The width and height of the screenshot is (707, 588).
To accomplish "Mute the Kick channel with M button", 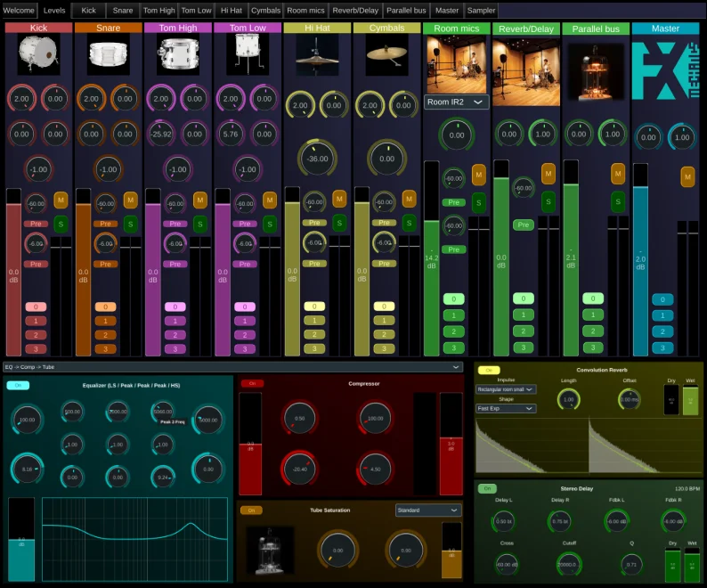I will pyautogui.click(x=61, y=200).
